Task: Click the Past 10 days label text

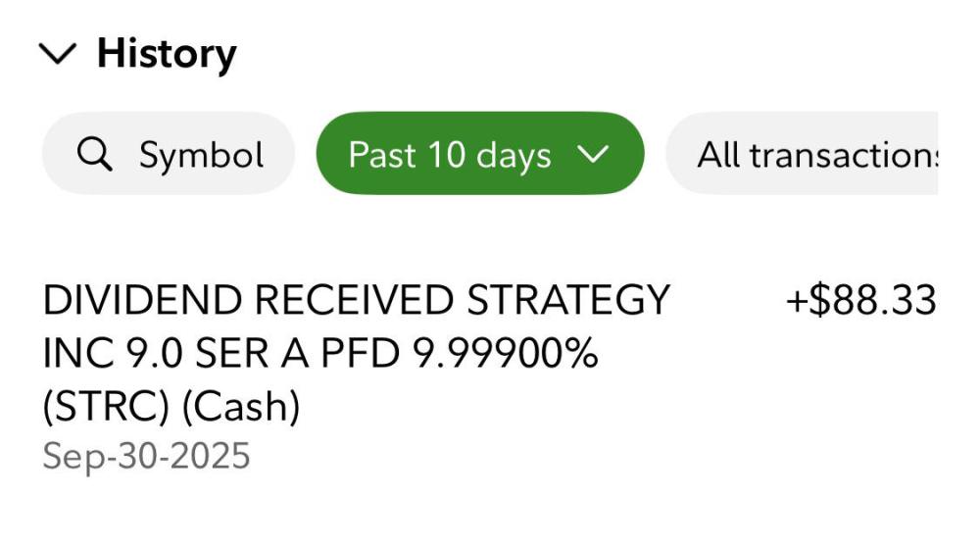Action: click(450, 154)
